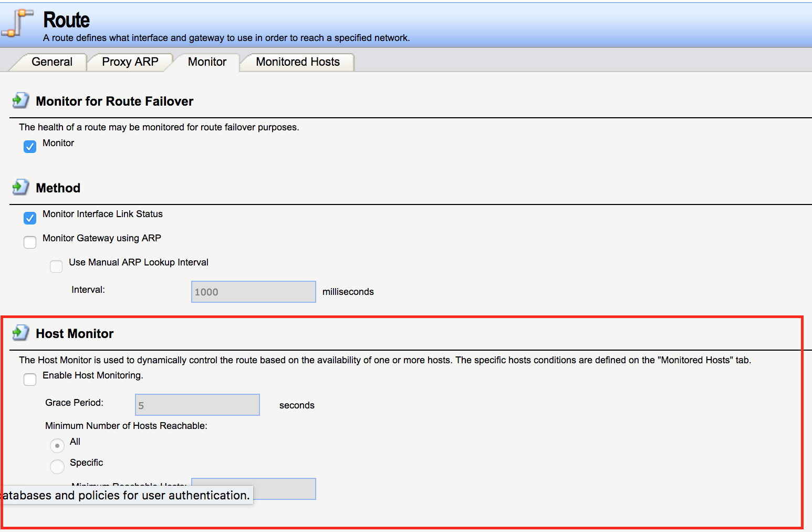Open the General tab

tap(51, 62)
